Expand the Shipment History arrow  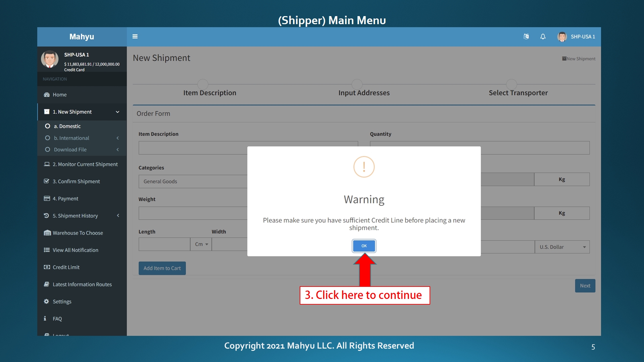pyautogui.click(x=118, y=216)
